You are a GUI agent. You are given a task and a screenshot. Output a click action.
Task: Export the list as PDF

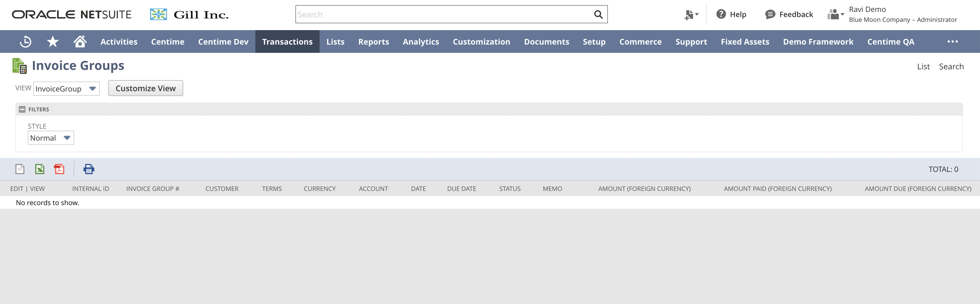coord(59,169)
